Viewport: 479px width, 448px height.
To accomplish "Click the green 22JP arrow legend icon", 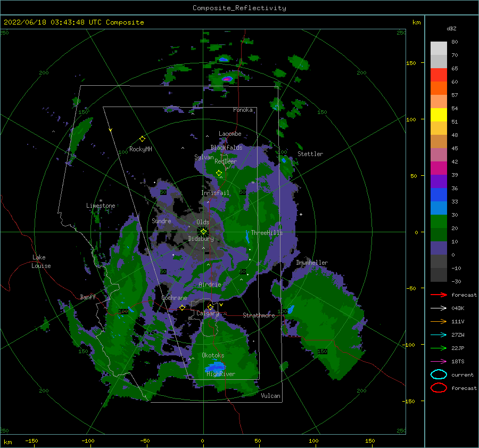I will coord(439,348).
